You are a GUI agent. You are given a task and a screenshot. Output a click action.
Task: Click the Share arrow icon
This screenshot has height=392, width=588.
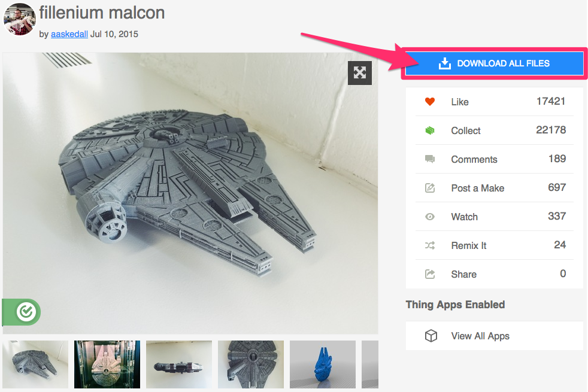(x=429, y=274)
